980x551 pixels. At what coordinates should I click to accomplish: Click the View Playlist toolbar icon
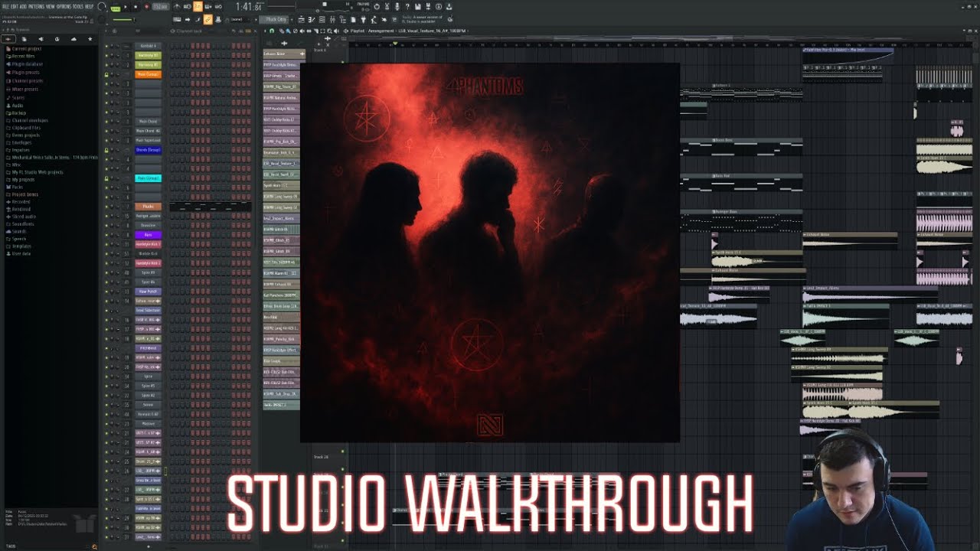click(302, 19)
